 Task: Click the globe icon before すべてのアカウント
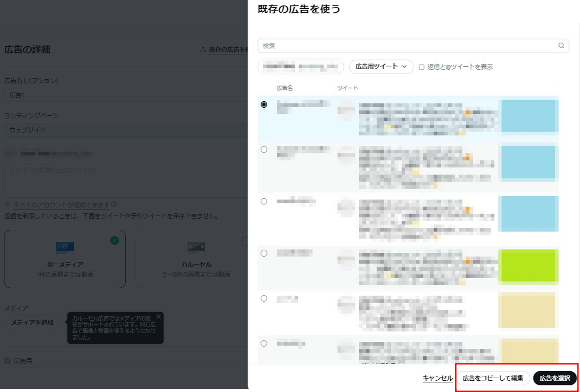7,205
